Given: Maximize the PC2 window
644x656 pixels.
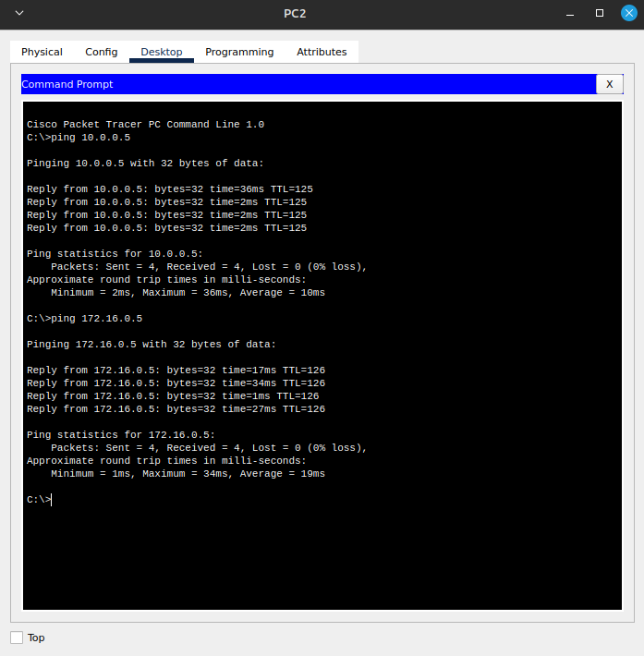Looking at the screenshot, I should pyautogui.click(x=600, y=13).
